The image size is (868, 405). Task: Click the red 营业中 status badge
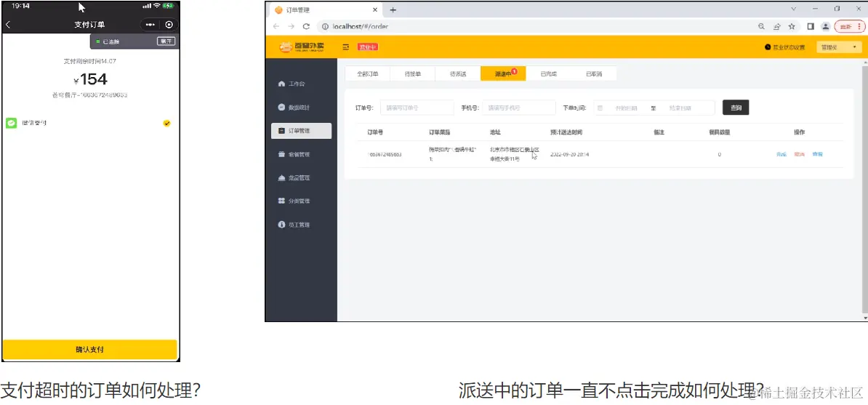point(368,47)
